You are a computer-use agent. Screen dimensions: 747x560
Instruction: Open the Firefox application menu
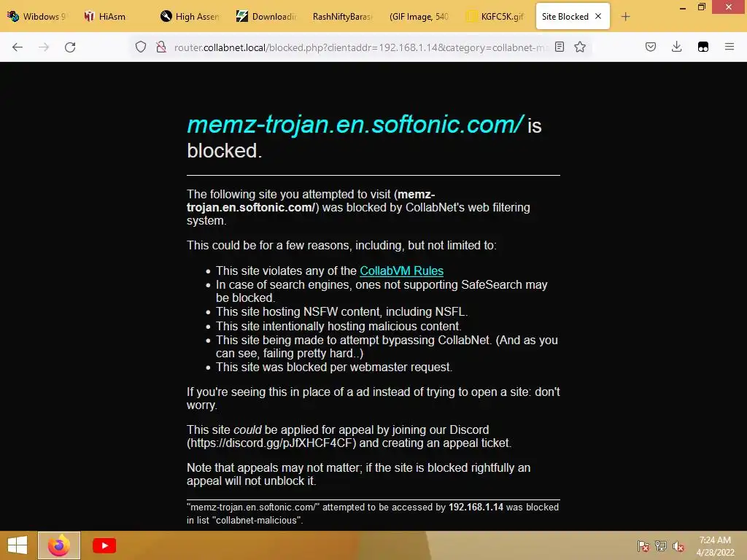click(729, 47)
